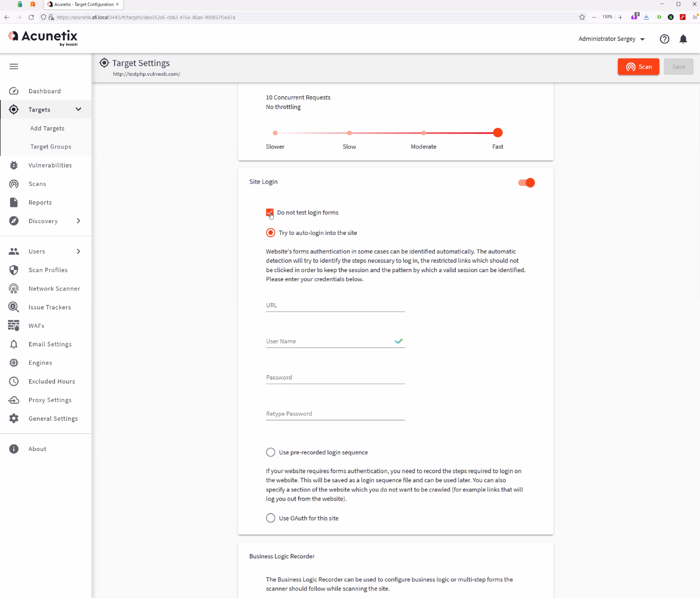700x598 pixels.
Task: Click the orange Scan button
Action: point(638,67)
